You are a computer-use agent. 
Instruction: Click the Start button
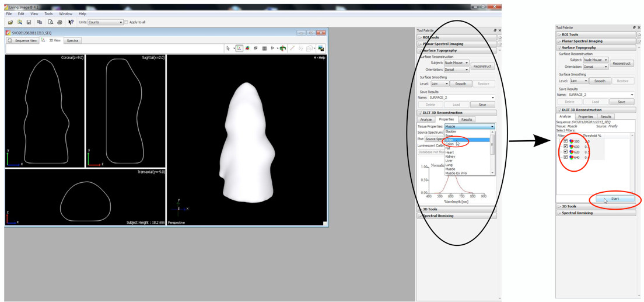(614, 199)
